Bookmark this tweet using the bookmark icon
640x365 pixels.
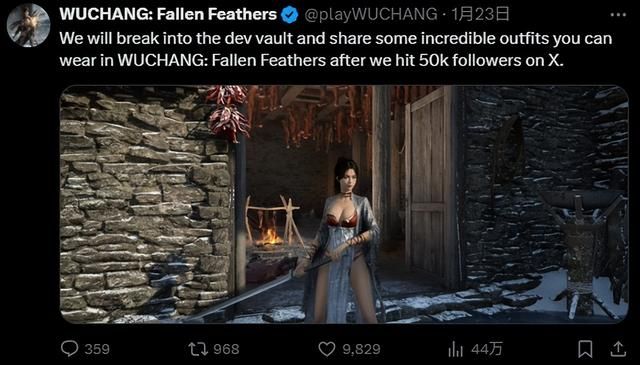tap(585, 349)
